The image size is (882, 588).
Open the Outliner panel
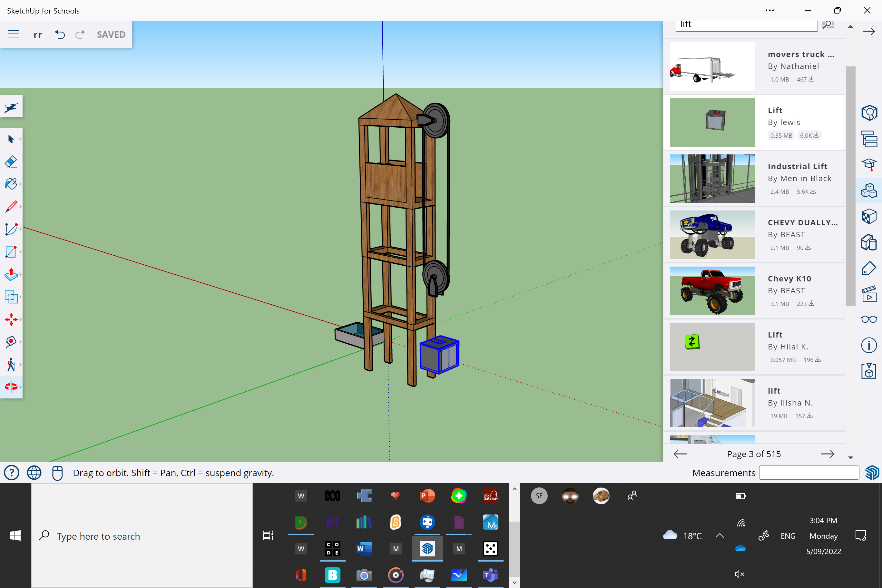point(869,139)
